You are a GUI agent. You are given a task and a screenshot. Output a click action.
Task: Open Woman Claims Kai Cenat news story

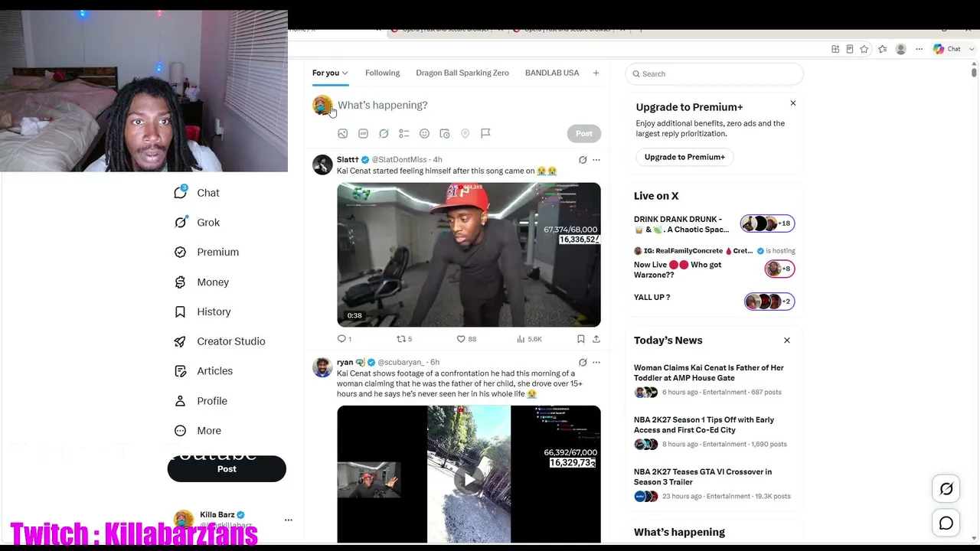(x=714, y=380)
